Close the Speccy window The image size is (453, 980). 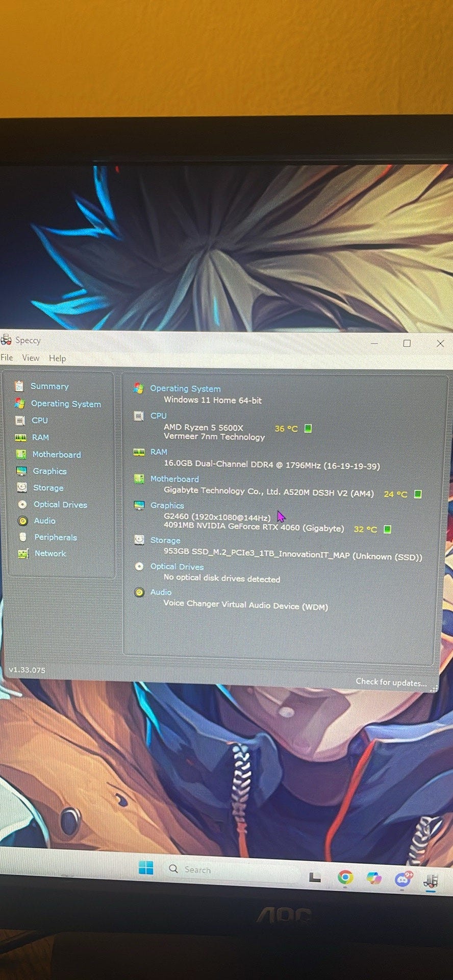click(x=440, y=344)
